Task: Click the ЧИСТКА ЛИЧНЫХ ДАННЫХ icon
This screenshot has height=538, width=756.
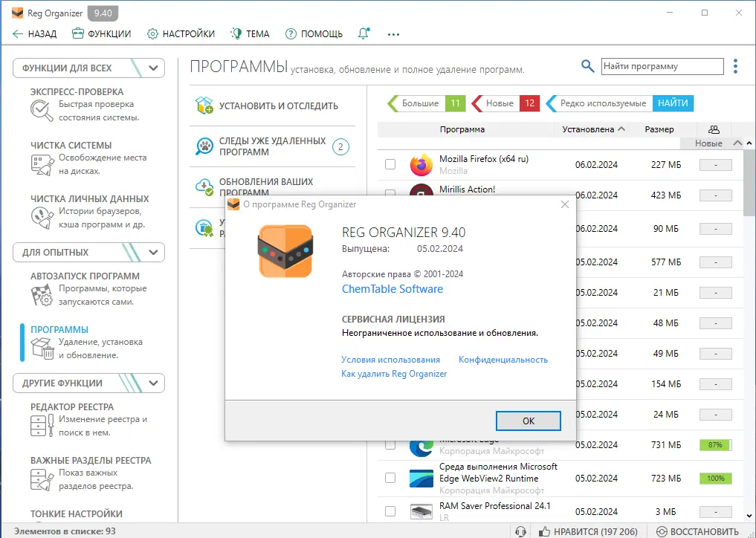Action: (x=42, y=218)
